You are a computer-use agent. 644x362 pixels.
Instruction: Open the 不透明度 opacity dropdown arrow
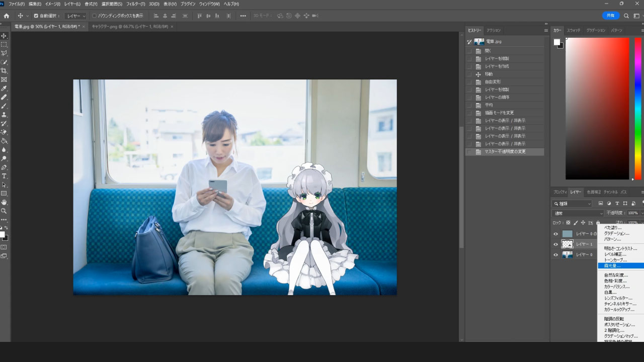[642, 213]
